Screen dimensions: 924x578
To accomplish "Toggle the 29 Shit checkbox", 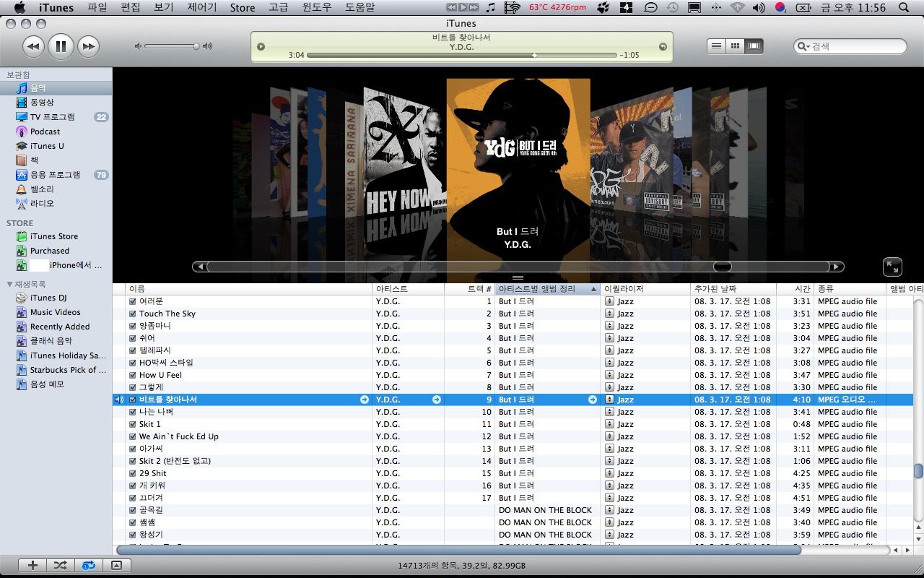I will coord(132,473).
